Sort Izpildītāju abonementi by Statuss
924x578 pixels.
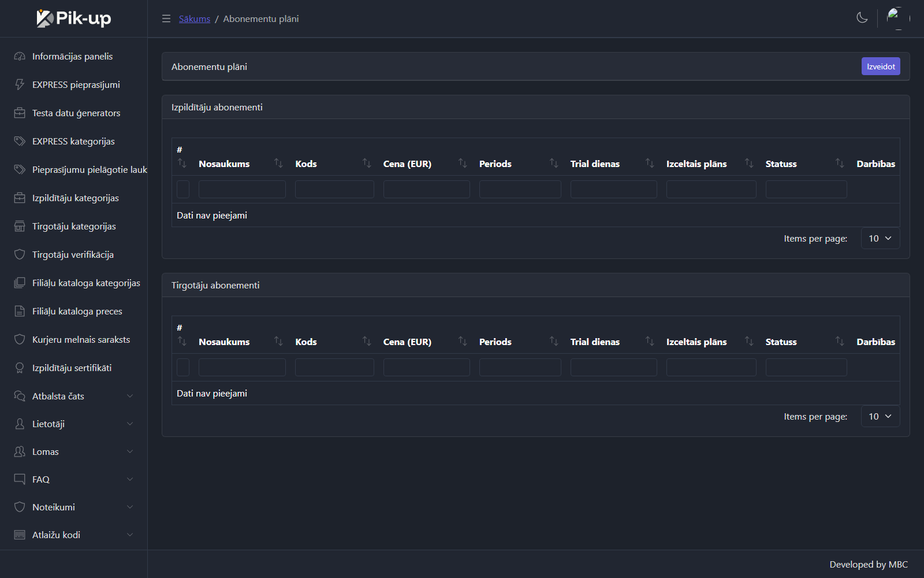click(840, 164)
